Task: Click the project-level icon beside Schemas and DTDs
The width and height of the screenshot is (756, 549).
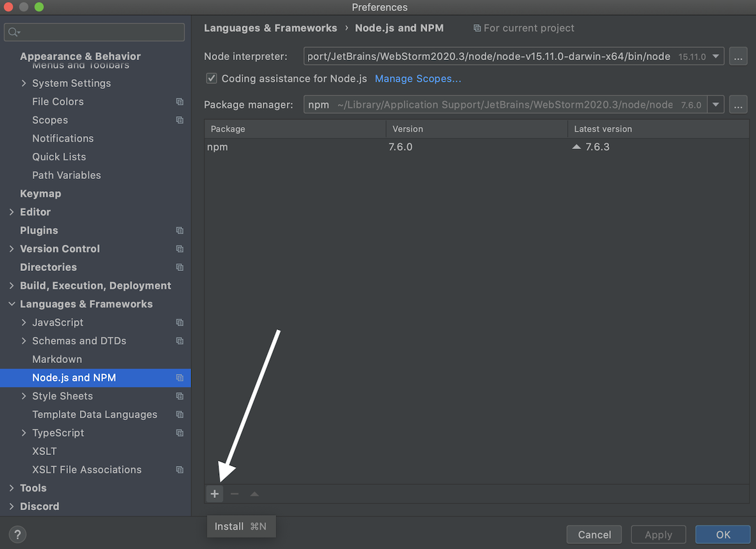Action: [180, 341]
